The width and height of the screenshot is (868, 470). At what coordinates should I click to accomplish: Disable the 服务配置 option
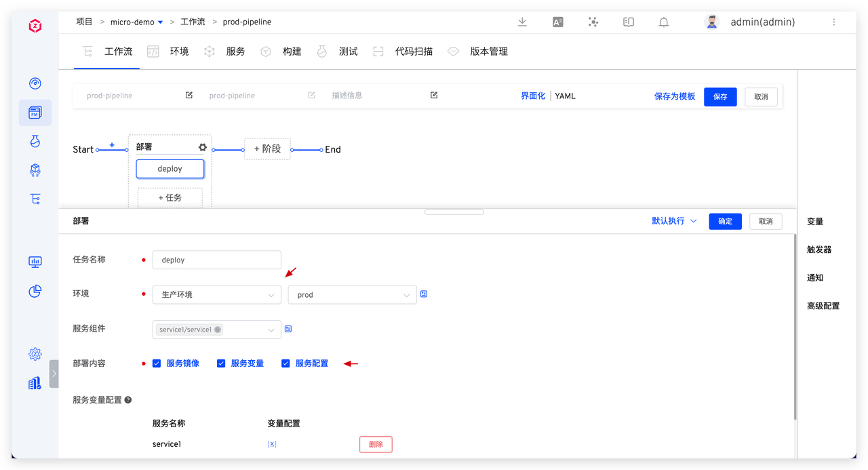click(x=285, y=364)
